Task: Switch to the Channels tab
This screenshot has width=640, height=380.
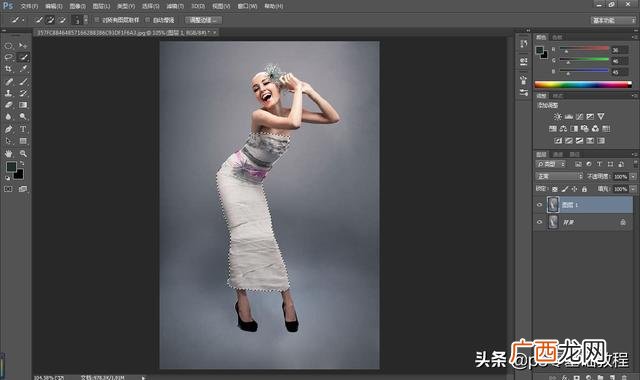Action: pyautogui.click(x=558, y=154)
